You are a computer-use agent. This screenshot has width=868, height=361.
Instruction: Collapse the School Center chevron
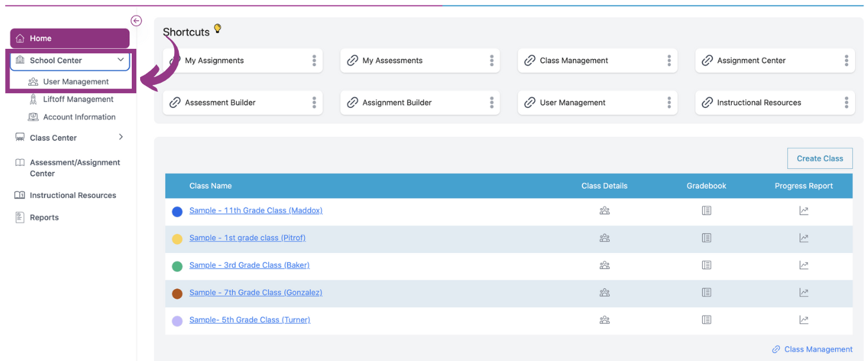tap(121, 60)
